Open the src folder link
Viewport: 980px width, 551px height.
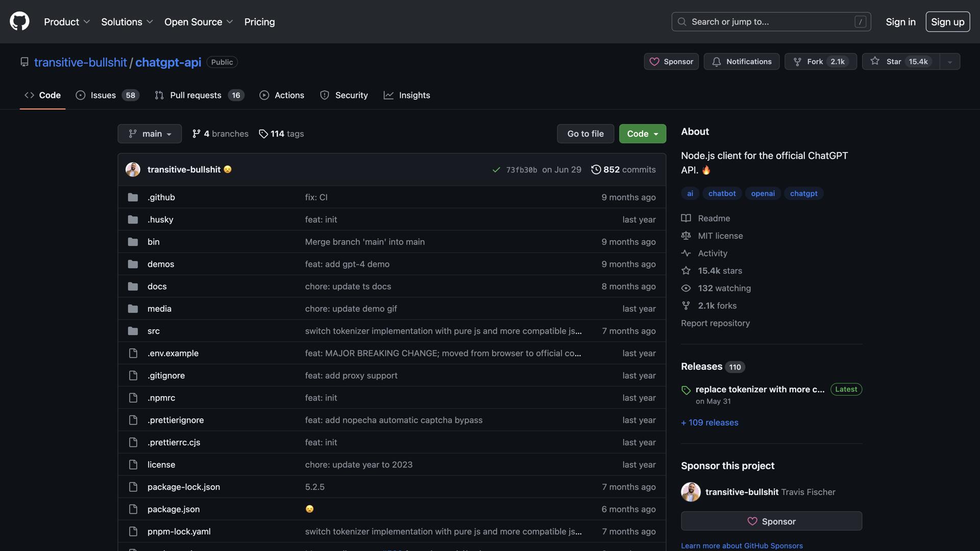click(154, 331)
